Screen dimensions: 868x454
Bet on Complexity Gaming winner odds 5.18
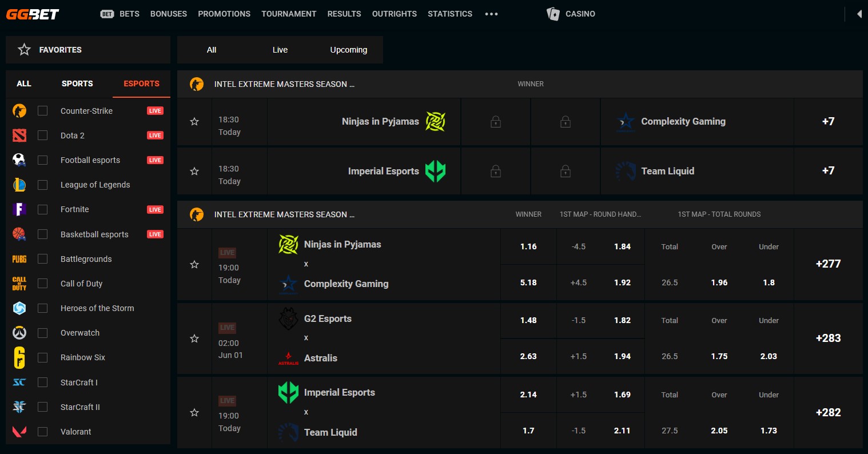pos(528,282)
